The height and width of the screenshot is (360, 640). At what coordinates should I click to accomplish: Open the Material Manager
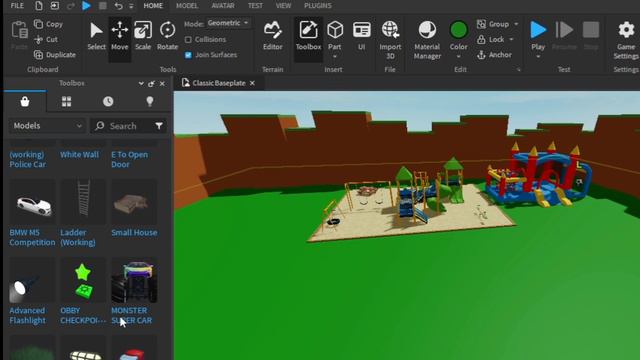(427, 40)
